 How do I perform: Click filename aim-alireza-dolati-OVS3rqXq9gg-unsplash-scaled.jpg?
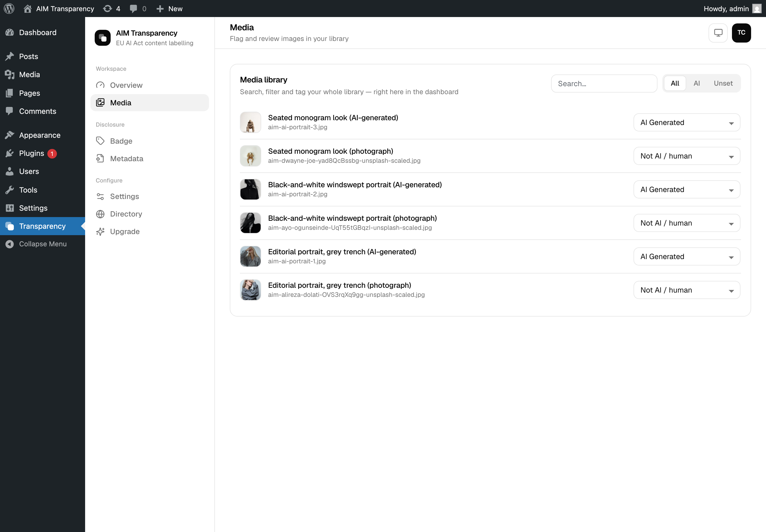click(346, 295)
